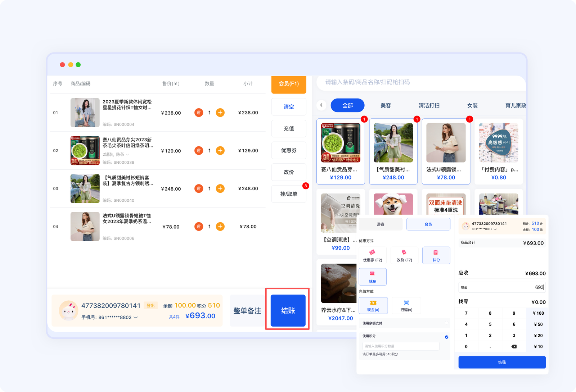This screenshot has height=392, width=576.
Task: Increase quantity of the 赛八仙贡品芽尖 tea item
Action: (x=220, y=151)
